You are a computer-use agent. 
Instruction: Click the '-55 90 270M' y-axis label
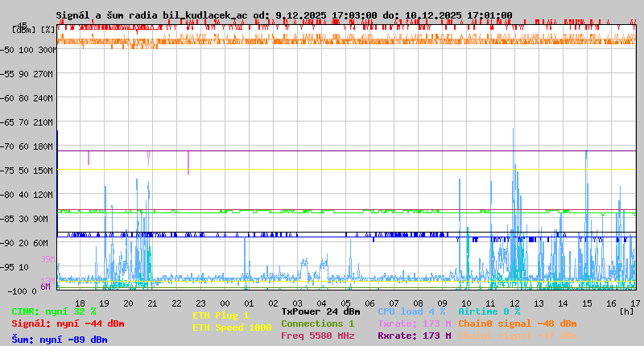click(x=27, y=74)
